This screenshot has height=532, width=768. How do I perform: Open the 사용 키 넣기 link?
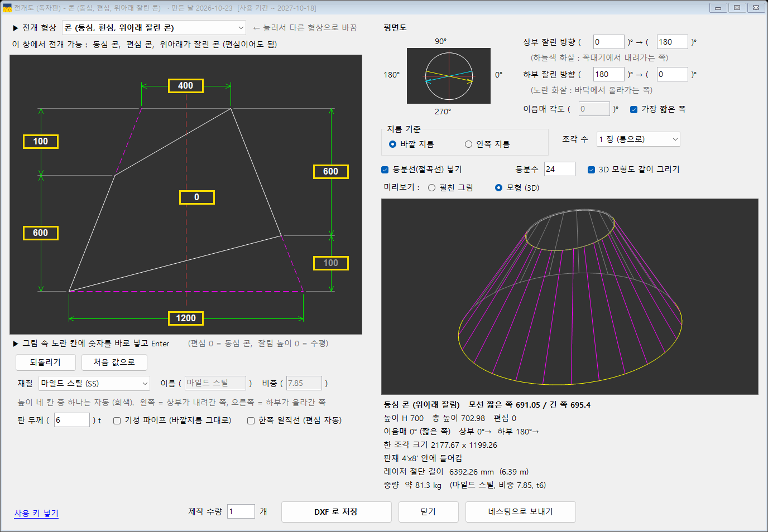point(36,513)
